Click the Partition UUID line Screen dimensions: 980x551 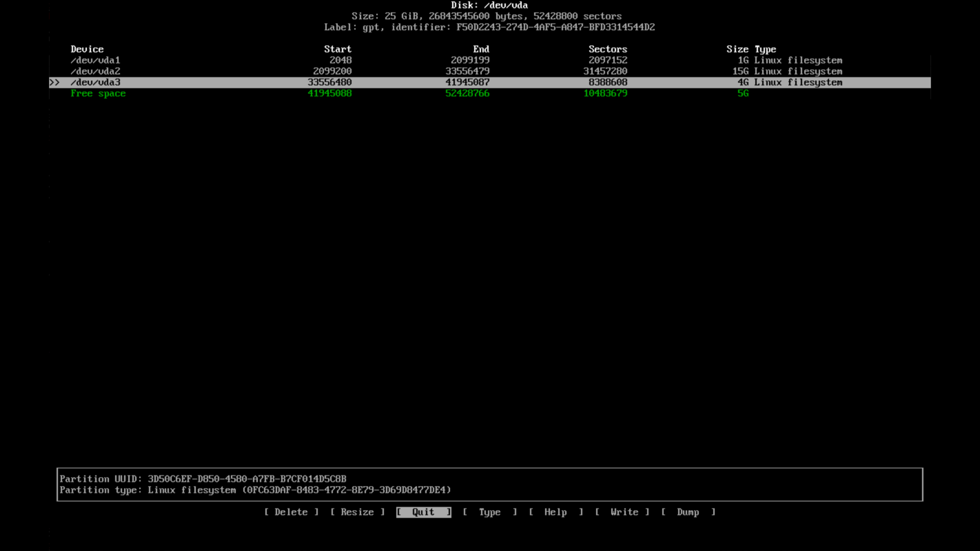203,479
